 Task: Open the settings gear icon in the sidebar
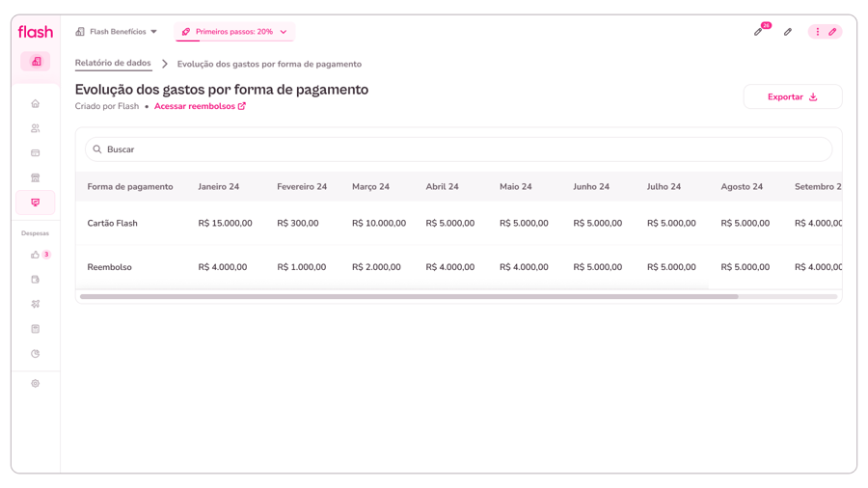pyautogui.click(x=36, y=384)
